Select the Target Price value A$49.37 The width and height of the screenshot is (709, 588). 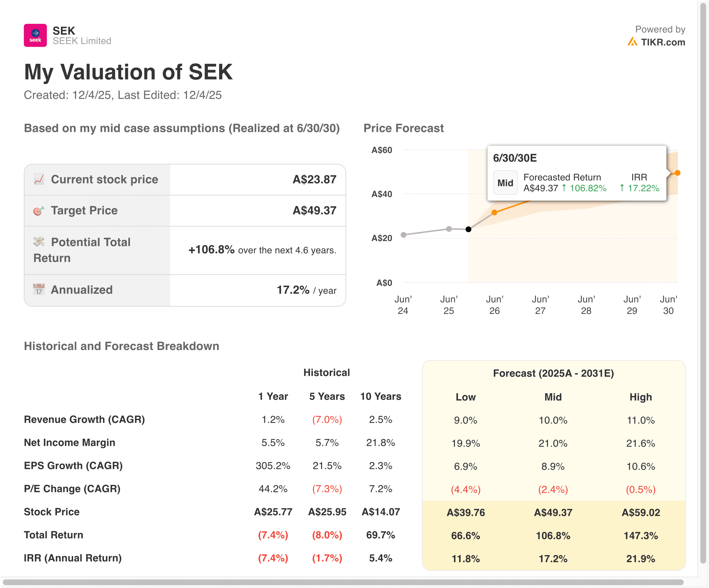tap(314, 210)
